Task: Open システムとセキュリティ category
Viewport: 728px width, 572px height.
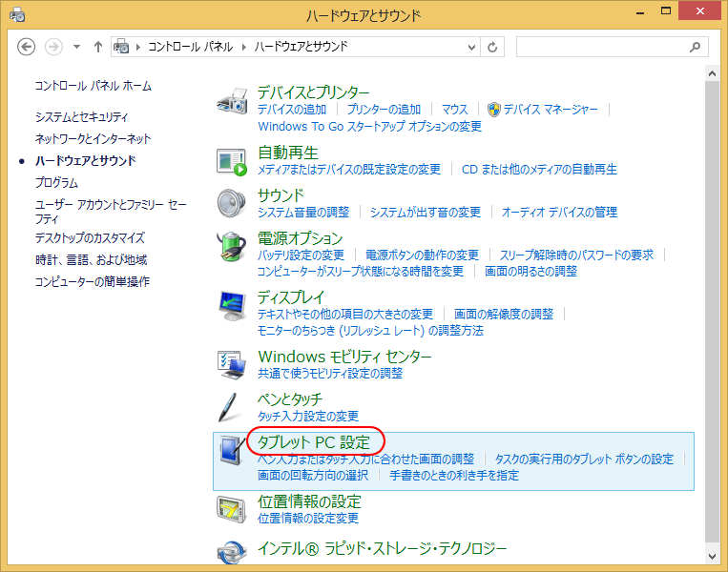Action: pos(81,117)
